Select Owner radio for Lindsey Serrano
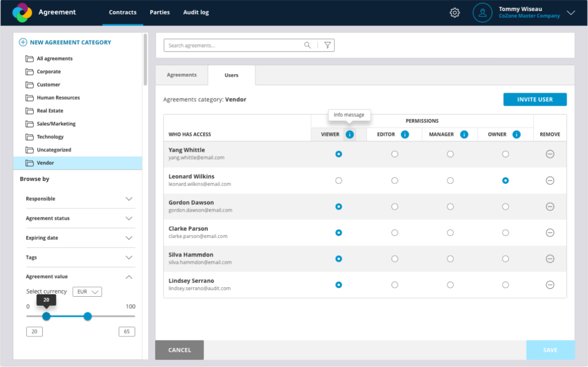Screen dimensions: 588x367 click(506, 285)
